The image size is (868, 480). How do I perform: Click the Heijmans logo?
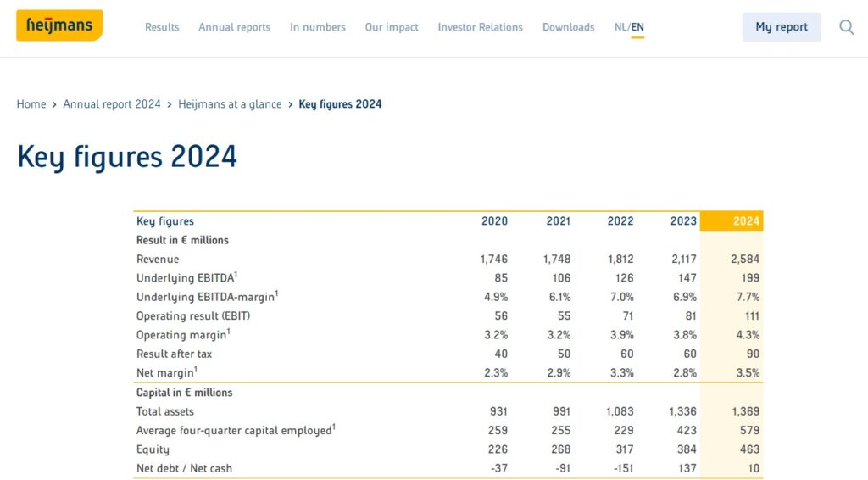(x=59, y=25)
